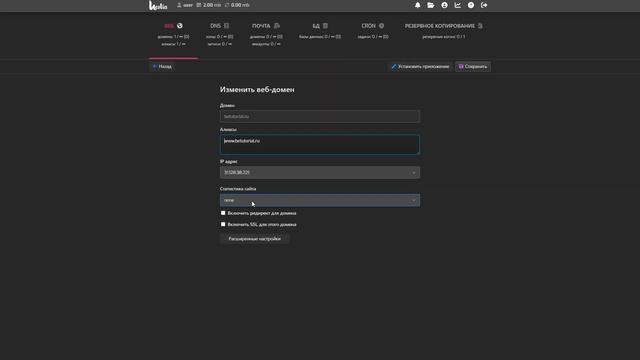The image size is (640, 360).
Task: Open the help question mark icon
Action: 471,5
